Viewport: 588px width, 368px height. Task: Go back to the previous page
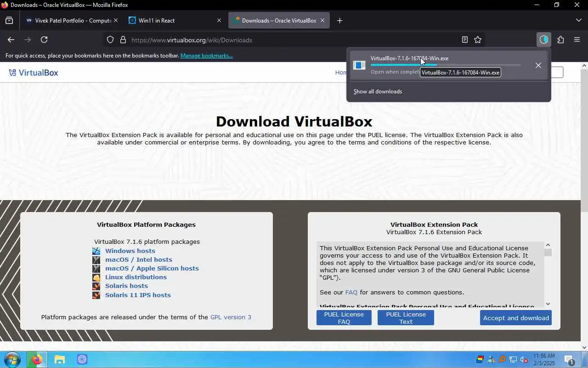(11, 40)
